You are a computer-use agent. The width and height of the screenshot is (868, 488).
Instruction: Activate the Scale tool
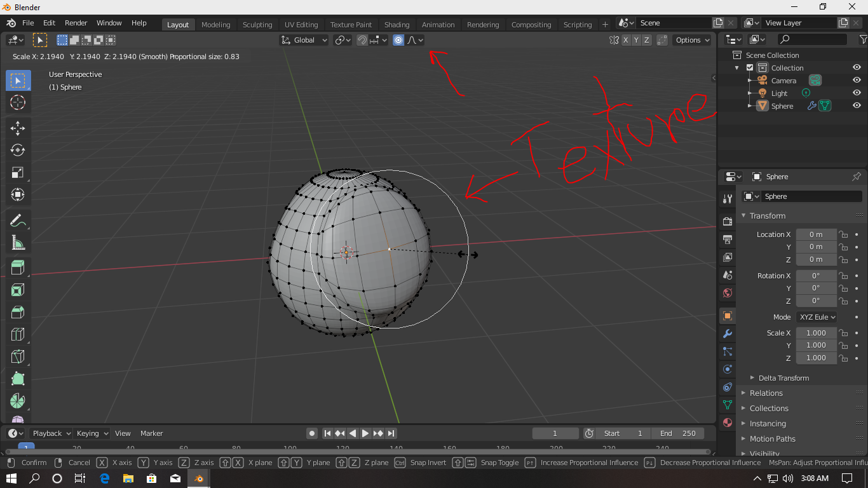tap(18, 172)
